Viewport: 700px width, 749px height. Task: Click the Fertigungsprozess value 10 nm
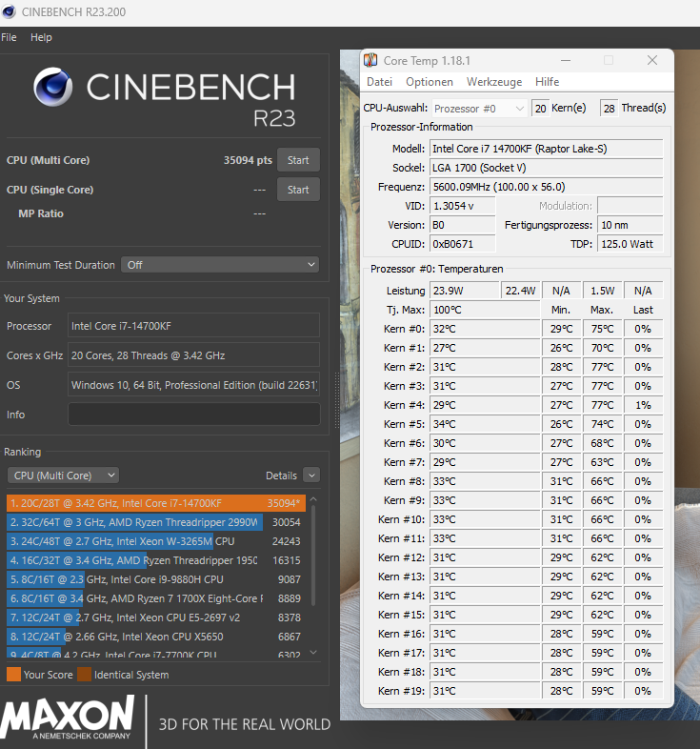[630, 225]
